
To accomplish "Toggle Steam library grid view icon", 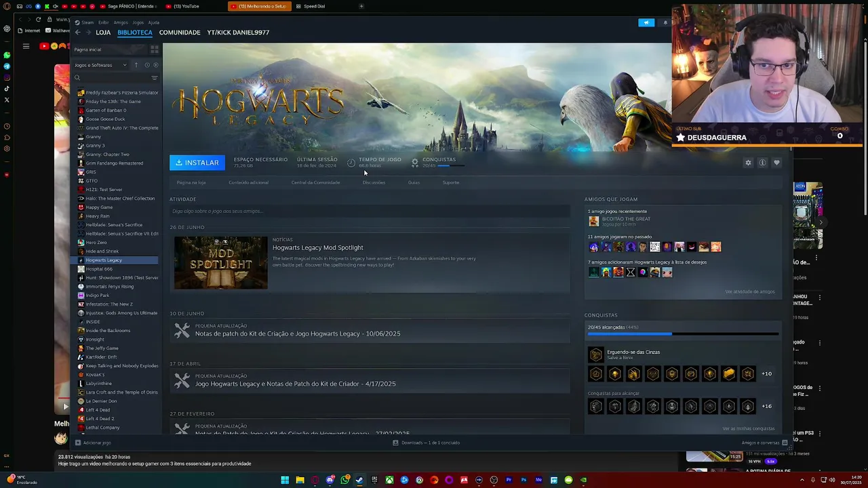I will point(155,49).
